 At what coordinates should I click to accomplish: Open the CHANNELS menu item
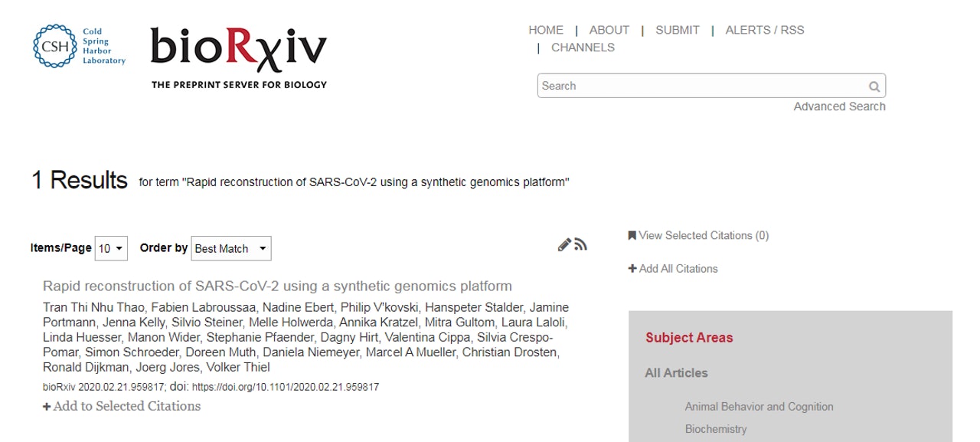(583, 47)
